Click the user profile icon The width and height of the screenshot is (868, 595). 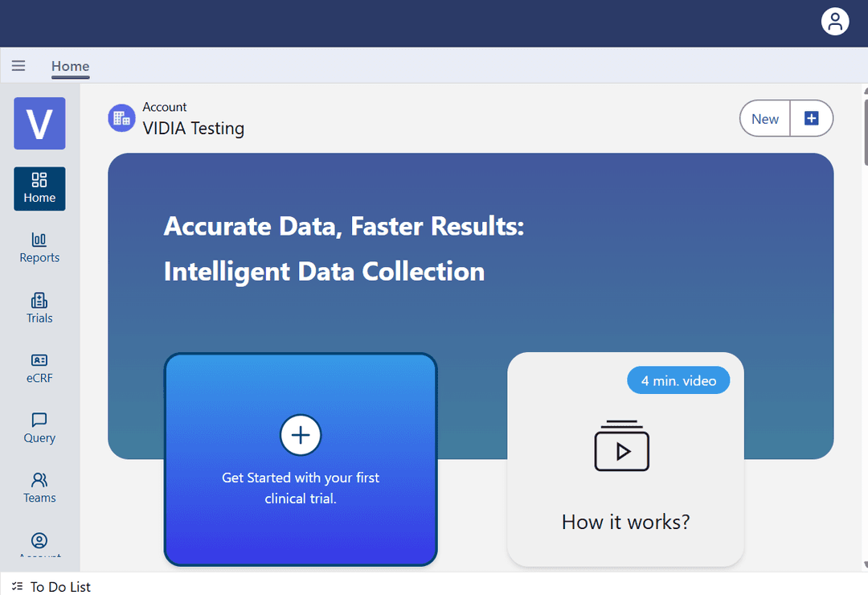(835, 22)
